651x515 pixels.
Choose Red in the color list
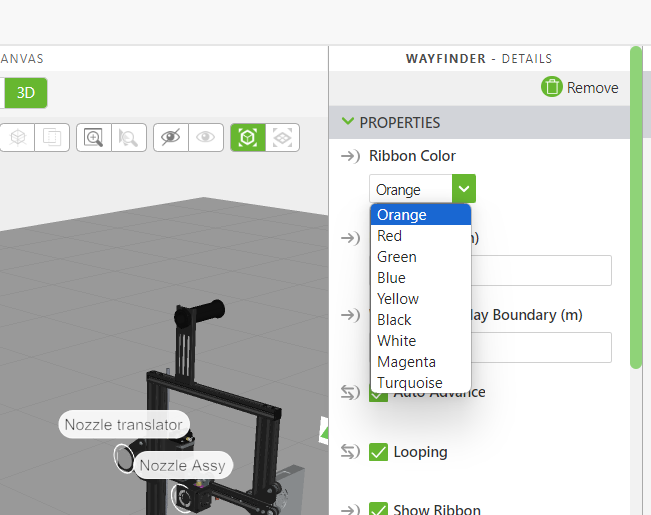[421, 235]
